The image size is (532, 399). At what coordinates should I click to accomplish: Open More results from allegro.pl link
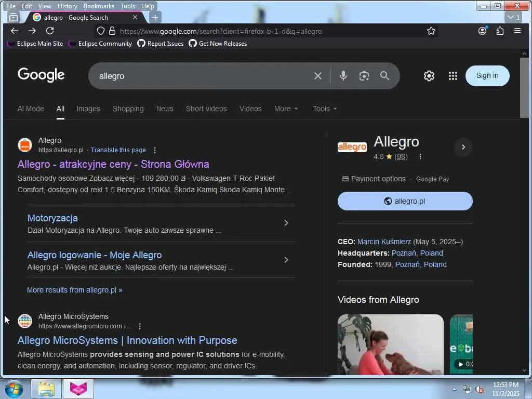(x=75, y=290)
